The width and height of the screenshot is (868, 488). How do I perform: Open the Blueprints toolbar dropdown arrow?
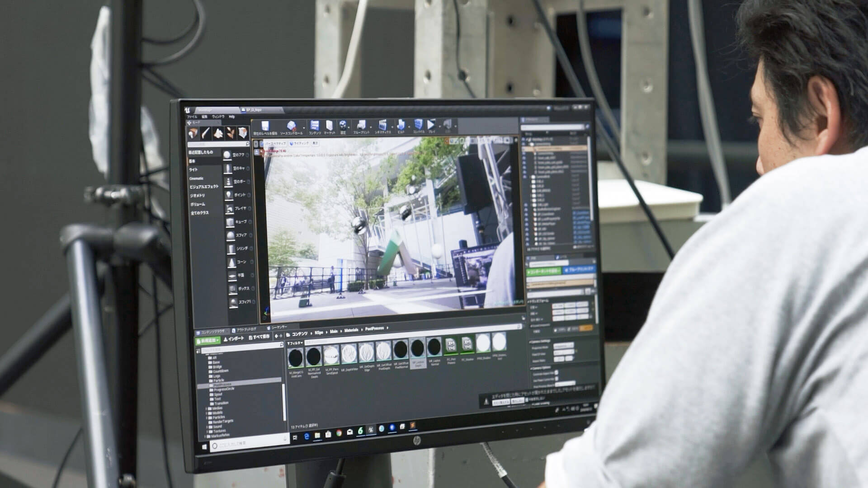(371, 126)
